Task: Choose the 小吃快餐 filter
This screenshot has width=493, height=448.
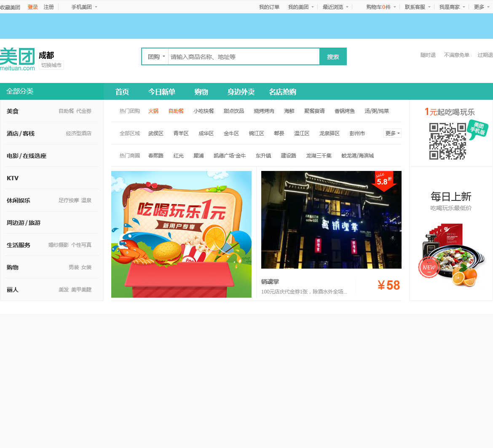Action: point(204,111)
